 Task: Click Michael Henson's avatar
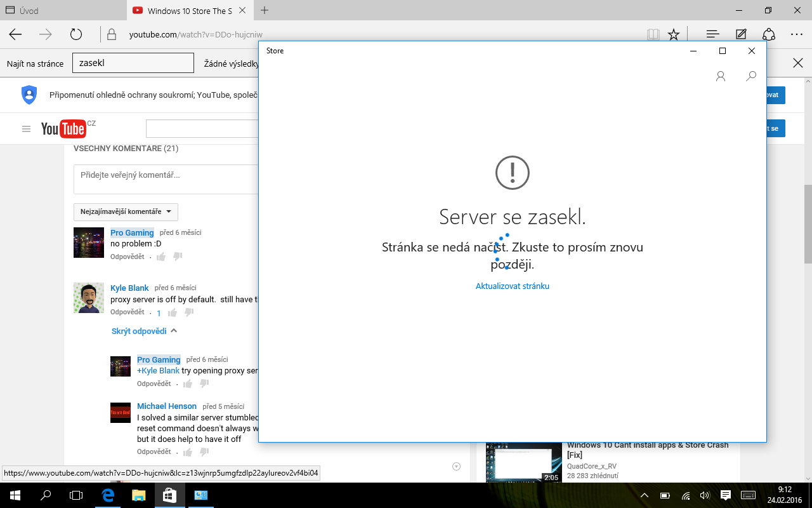point(121,413)
